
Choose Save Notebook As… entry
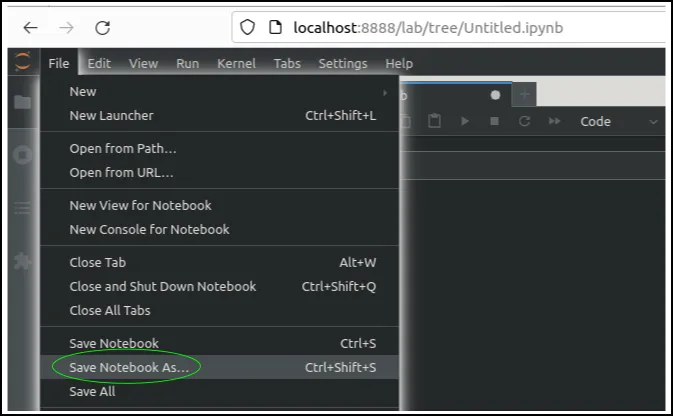220,367
